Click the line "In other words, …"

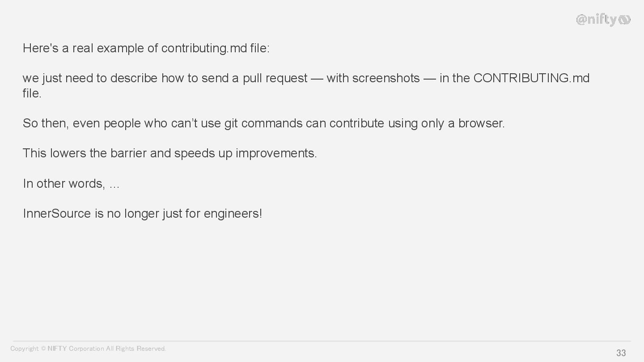(x=71, y=184)
